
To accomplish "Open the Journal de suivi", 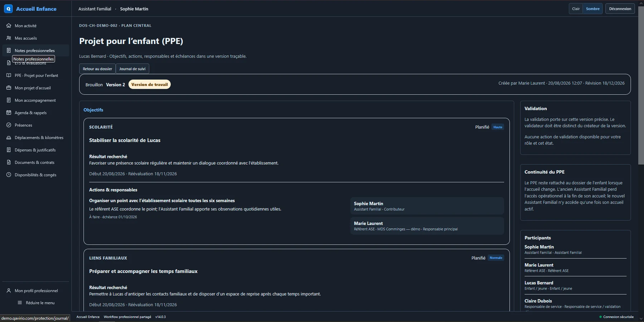I will (132, 69).
